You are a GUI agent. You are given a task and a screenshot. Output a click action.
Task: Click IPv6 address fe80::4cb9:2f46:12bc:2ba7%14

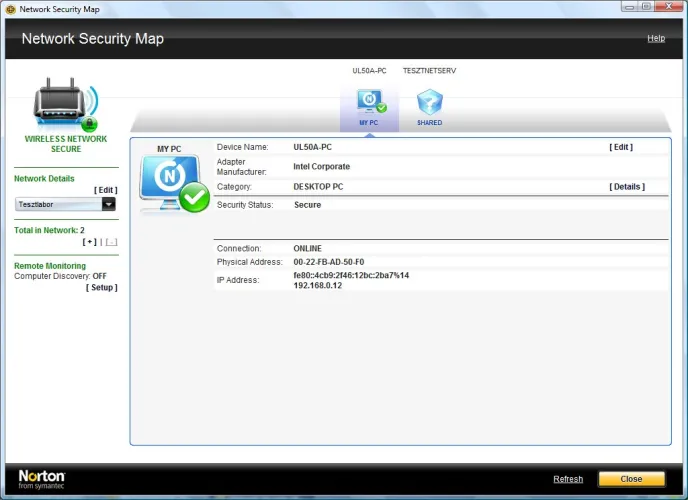(x=351, y=275)
